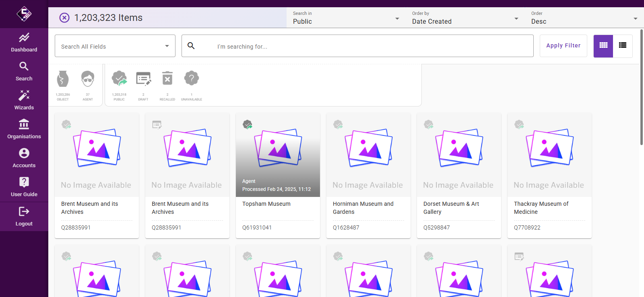Open the Search All Fields dropdown
This screenshot has width=644, height=297.
point(115,46)
